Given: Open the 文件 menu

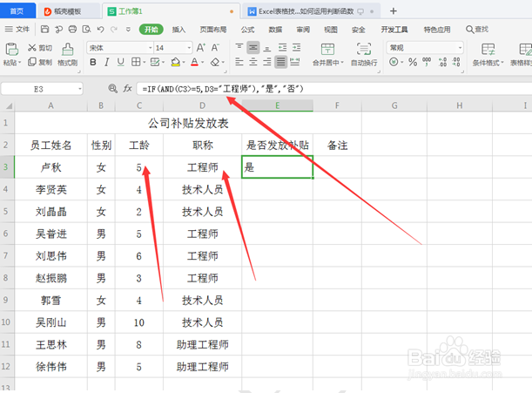Looking at the screenshot, I should click(17, 30).
